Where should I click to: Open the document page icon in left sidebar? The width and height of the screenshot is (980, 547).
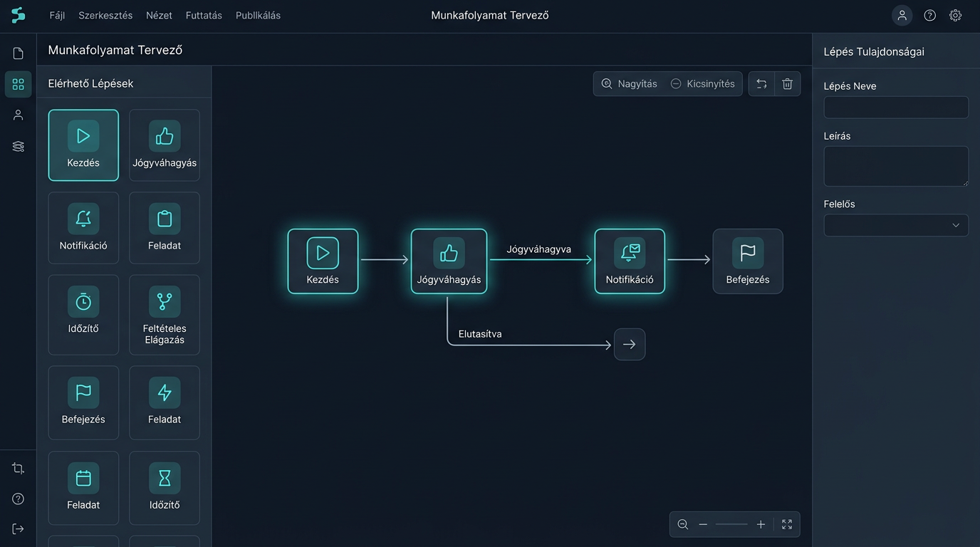click(19, 53)
